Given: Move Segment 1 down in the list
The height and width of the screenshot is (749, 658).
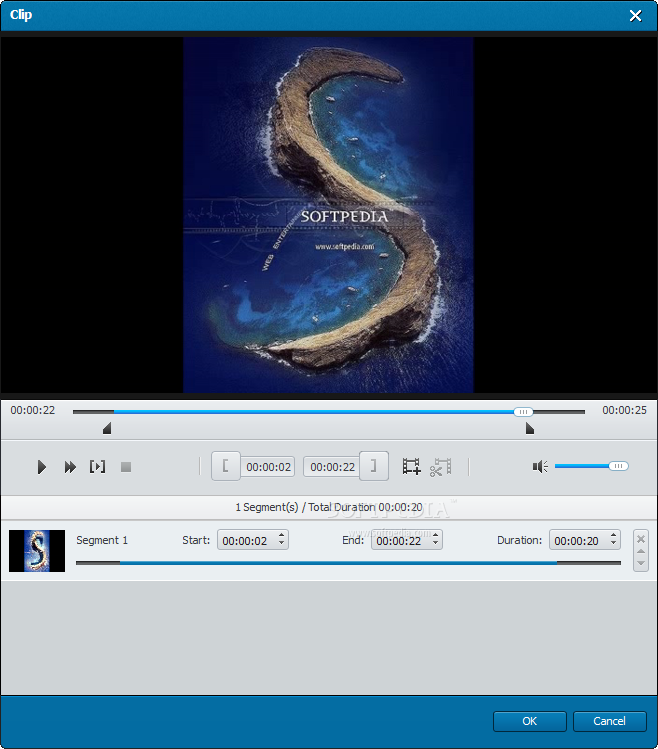Looking at the screenshot, I should [x=641, y=563].
